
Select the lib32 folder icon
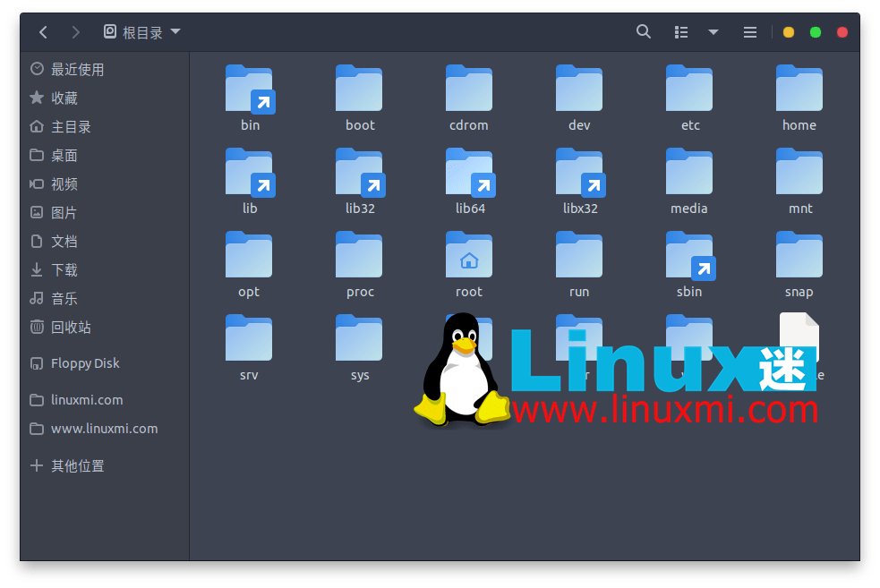(x=359, y=172)
